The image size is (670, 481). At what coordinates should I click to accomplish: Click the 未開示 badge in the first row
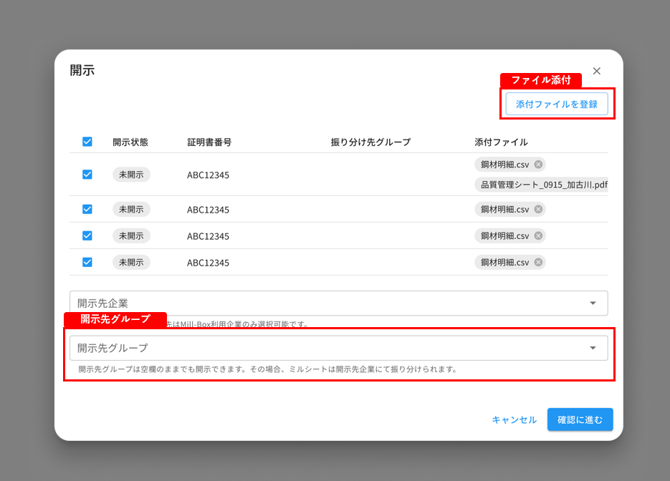pyautogui.click(x=131, y=175)
